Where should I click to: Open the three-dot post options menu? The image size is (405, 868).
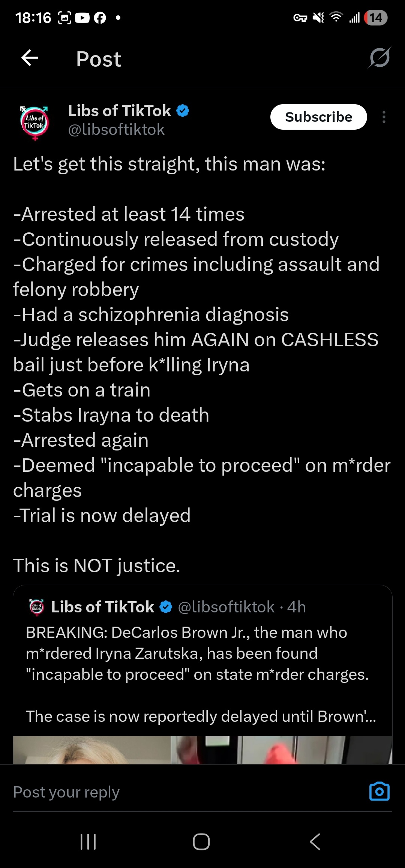384,117
